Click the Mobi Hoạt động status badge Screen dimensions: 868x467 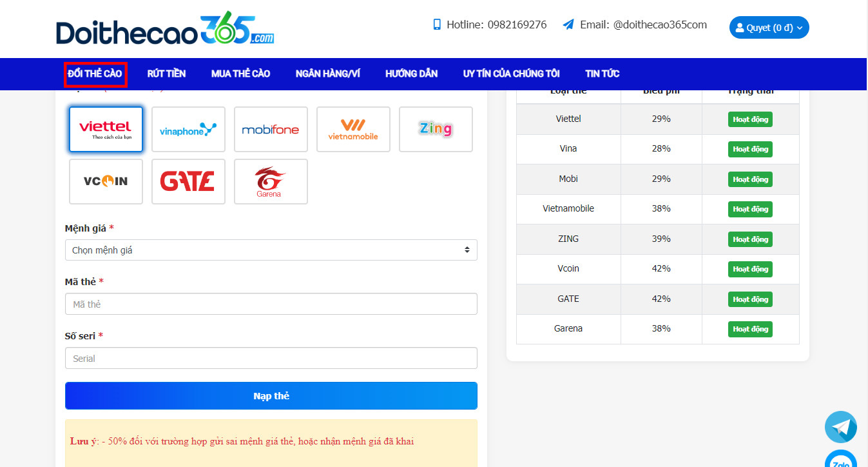[x=750, y=179]
